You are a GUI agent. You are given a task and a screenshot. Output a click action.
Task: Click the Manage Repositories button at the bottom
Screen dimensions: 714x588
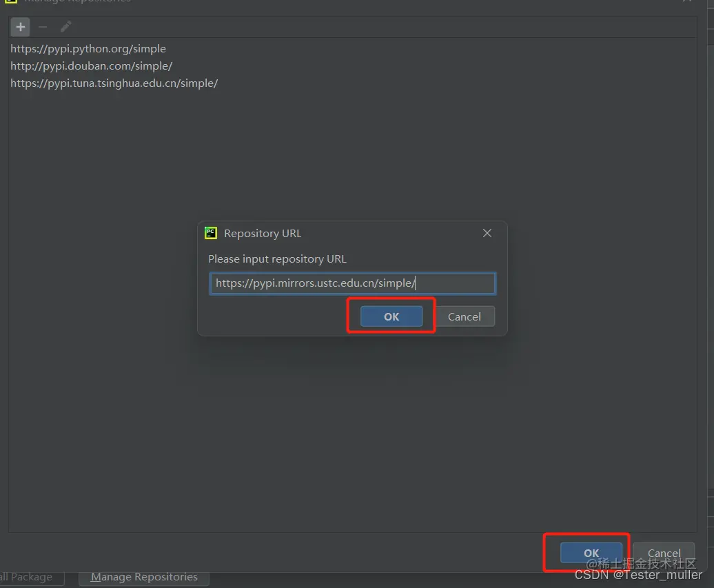(x=144, y=577)
